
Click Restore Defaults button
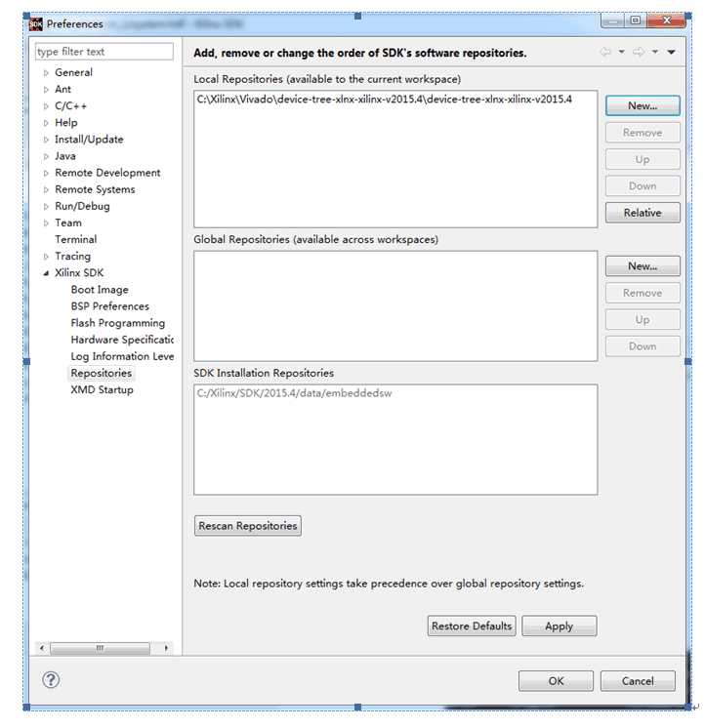coord(472,626)
